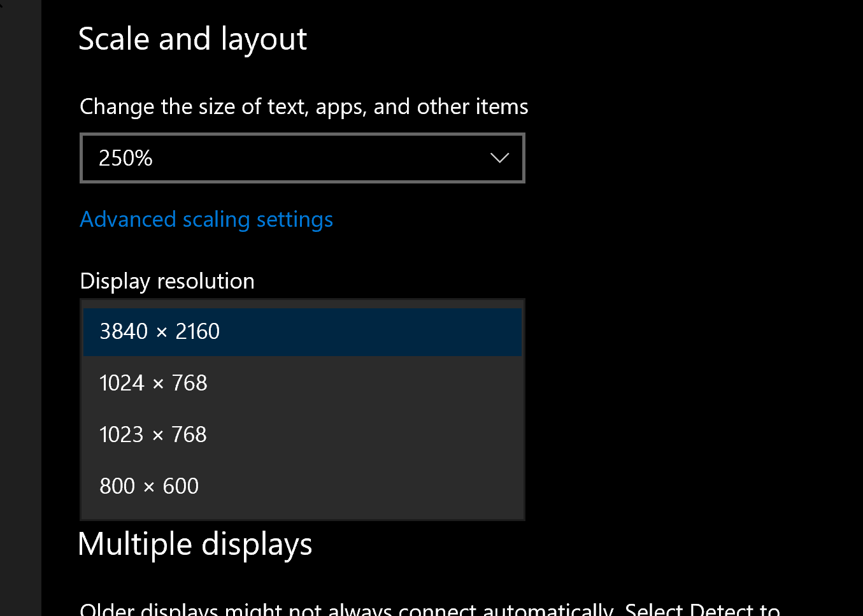This screenshot has height=616, width=863.
Task: Click the Display resolution label
Action: [167, 280]
